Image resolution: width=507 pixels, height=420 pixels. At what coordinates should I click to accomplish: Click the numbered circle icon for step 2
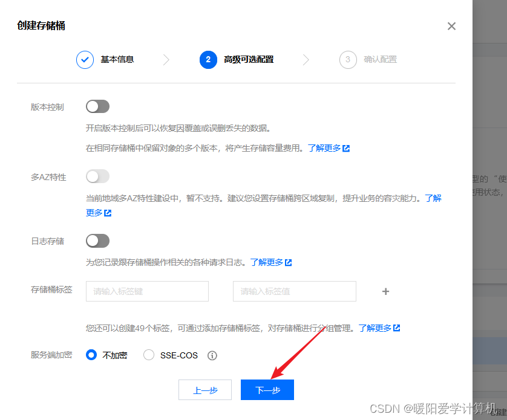pyautogui.click(x=208, y=59)
